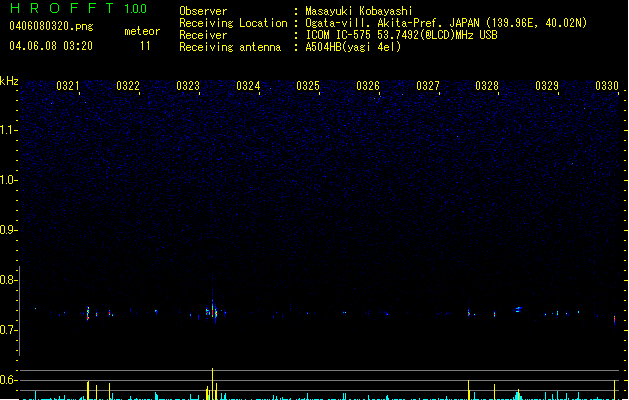Click the 0324 time marker

[248, 86]
